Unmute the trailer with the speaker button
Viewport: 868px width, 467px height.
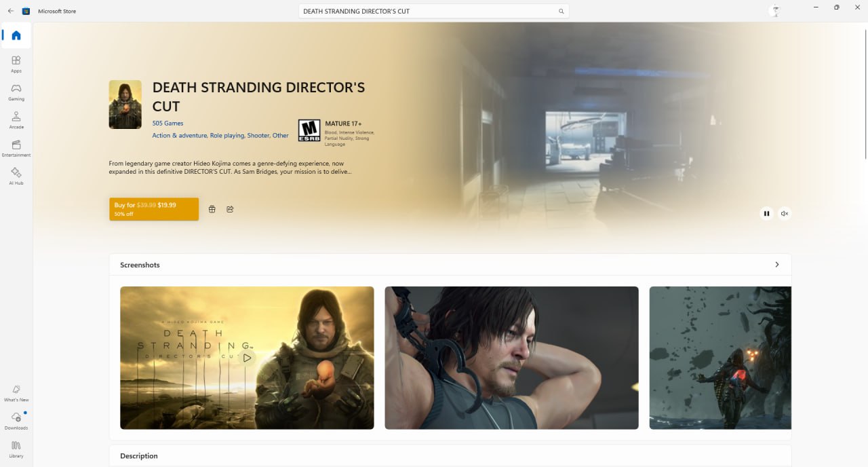pos(785,213)
